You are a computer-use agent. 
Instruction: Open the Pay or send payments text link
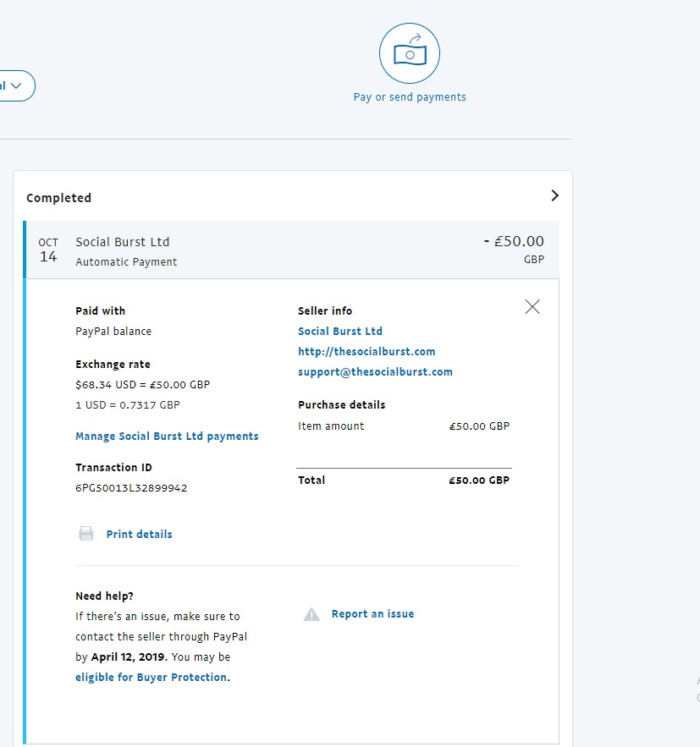coord(410,97)
